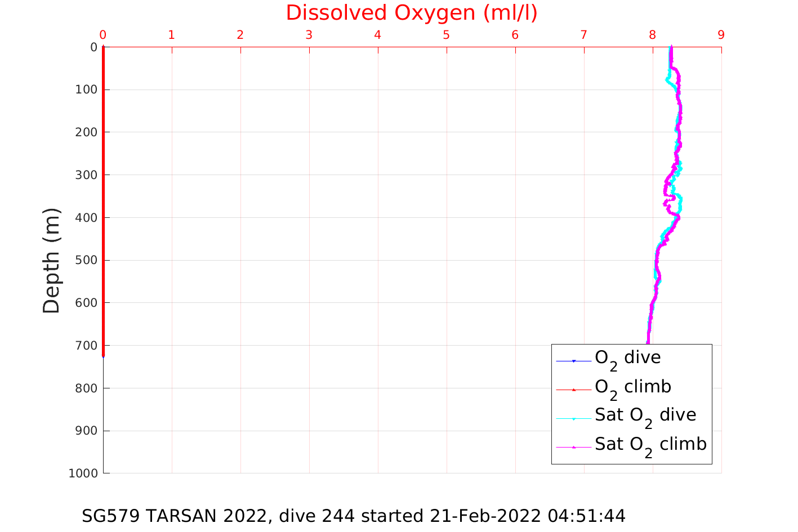Click the O2 climb legend entry
This screenshot has height=532, width=798.
click(x=633, y=388)
